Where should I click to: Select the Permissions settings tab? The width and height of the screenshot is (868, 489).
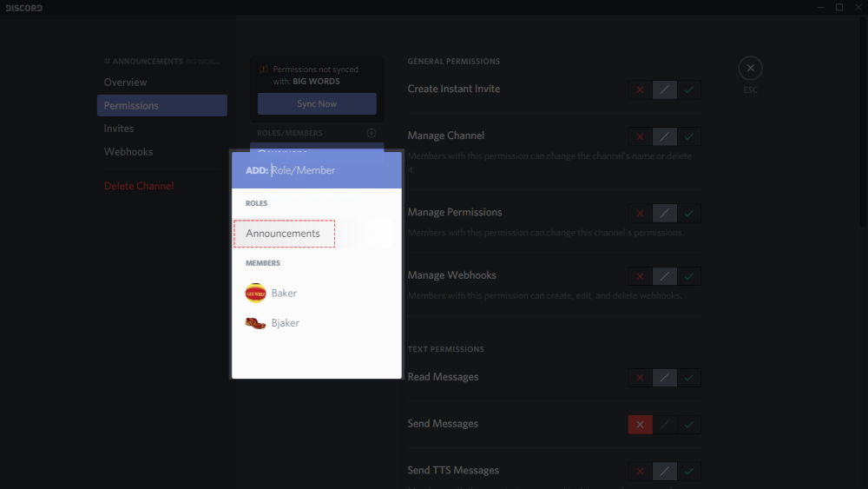point(162,105)
